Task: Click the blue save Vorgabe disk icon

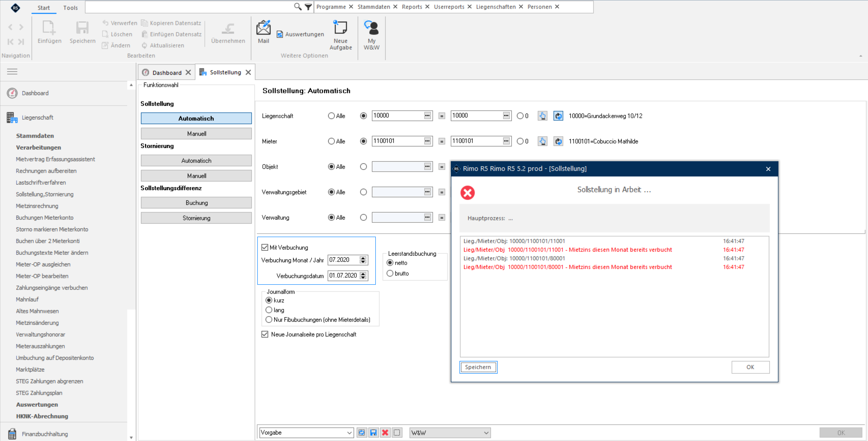Action: (x=373, y=432)
